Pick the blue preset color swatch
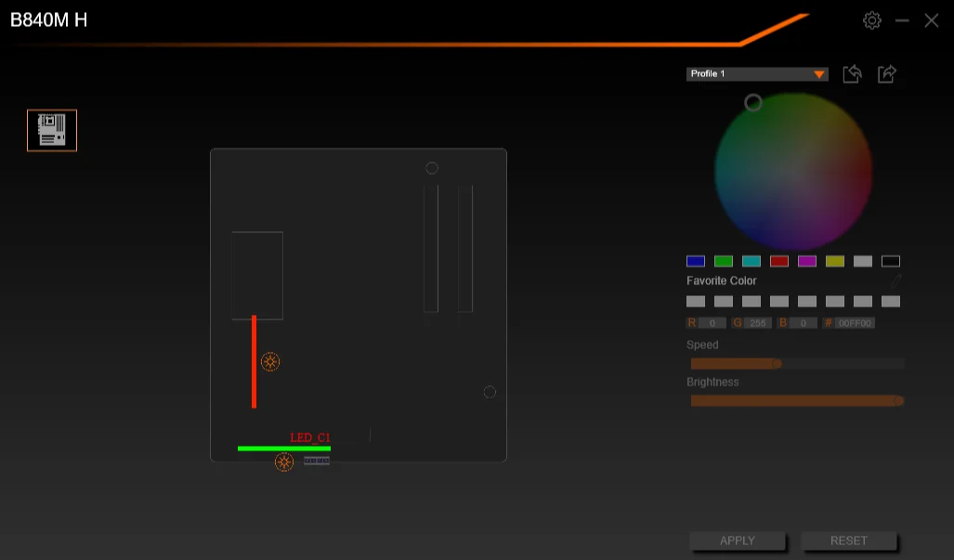 696,261
